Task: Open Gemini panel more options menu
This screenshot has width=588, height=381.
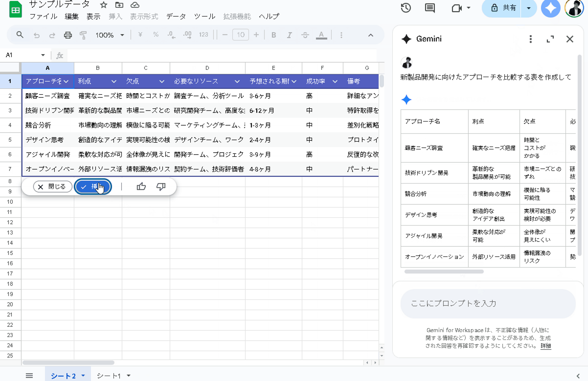Action: 530,39
